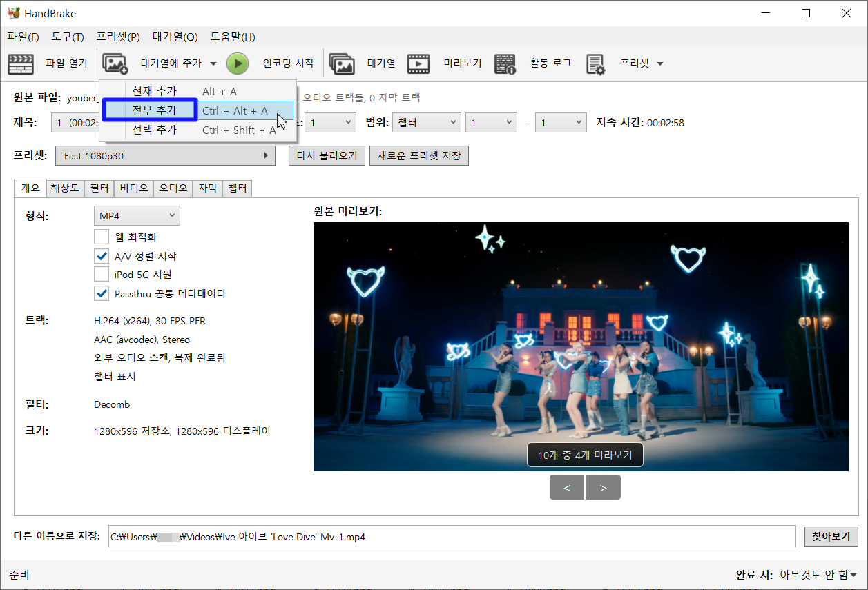Open the end chapter dropdown before 지속 시간

[561, 123]
